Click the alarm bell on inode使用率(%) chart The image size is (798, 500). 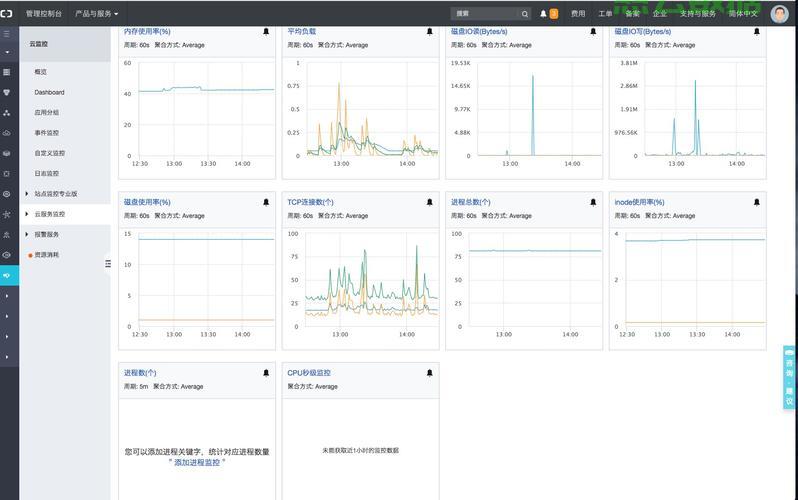pos(757,202)
